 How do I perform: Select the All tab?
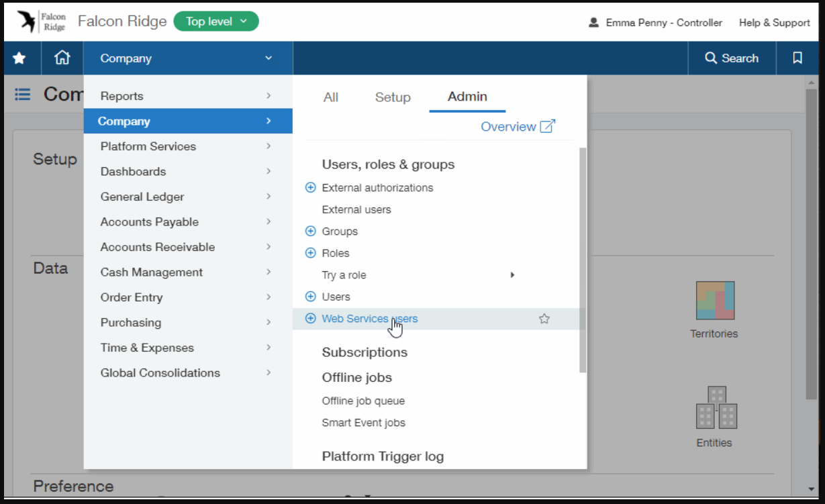click(x=331, y=97)
